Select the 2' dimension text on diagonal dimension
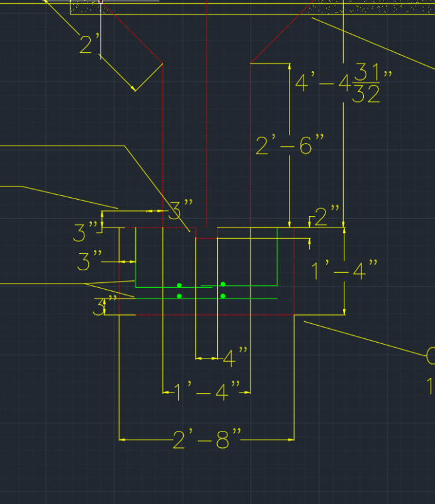 point(89,43)
